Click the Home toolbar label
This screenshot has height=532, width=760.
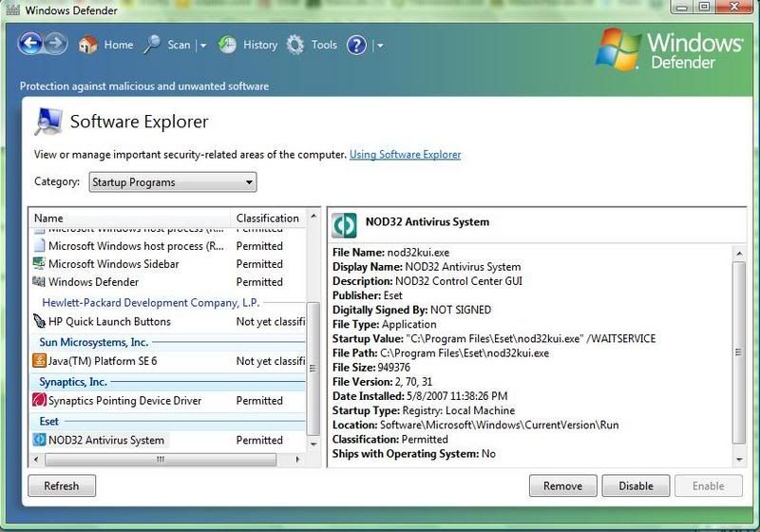point(119,45)
